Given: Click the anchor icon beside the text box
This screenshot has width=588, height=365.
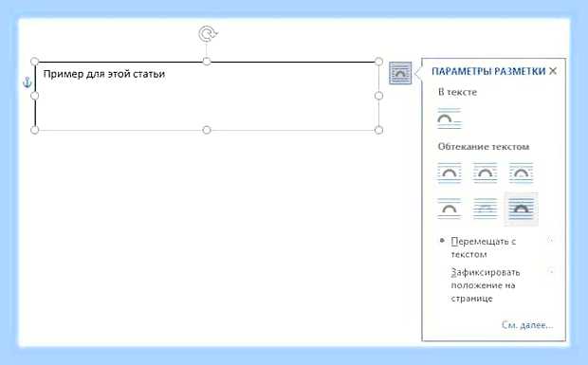Looking at the screenshot, I should coord(27,82).
